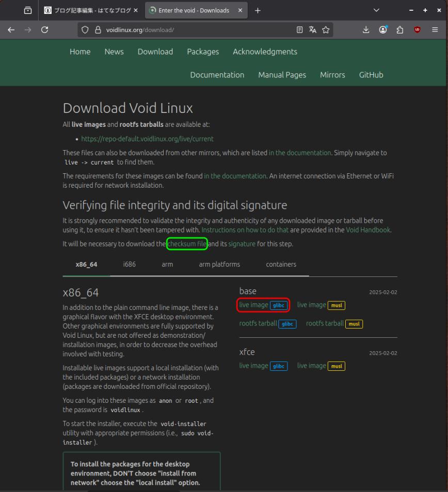Image resolution: width=448 pixels, height=492 pixels.
Task: Open the tracking protection shield icon
Action: 85,30
